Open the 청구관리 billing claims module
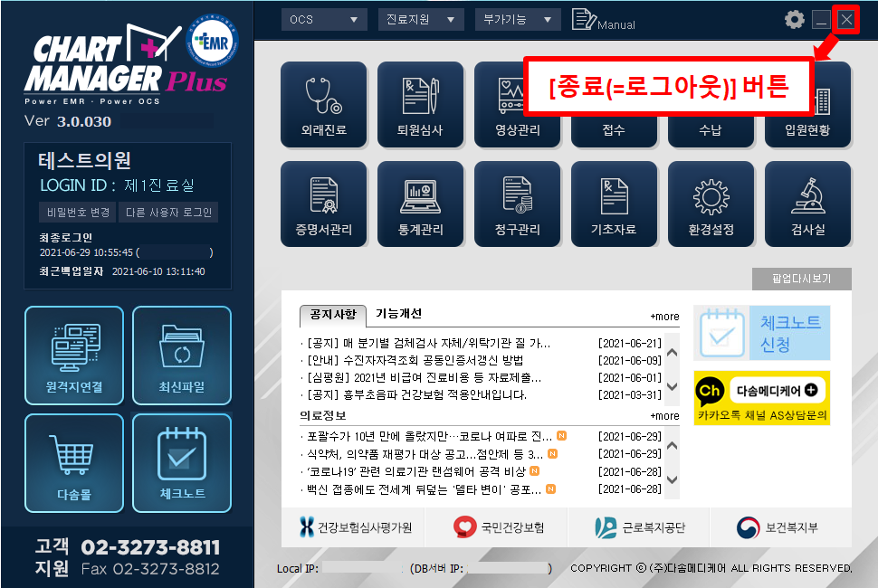Viewport: 878px width, 588px height. coord(517,203)
